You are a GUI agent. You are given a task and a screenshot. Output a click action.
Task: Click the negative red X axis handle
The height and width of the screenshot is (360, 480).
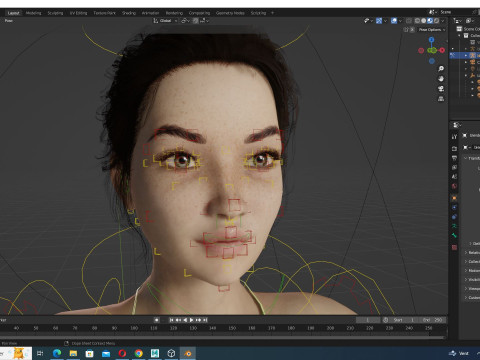click(421, 50)
